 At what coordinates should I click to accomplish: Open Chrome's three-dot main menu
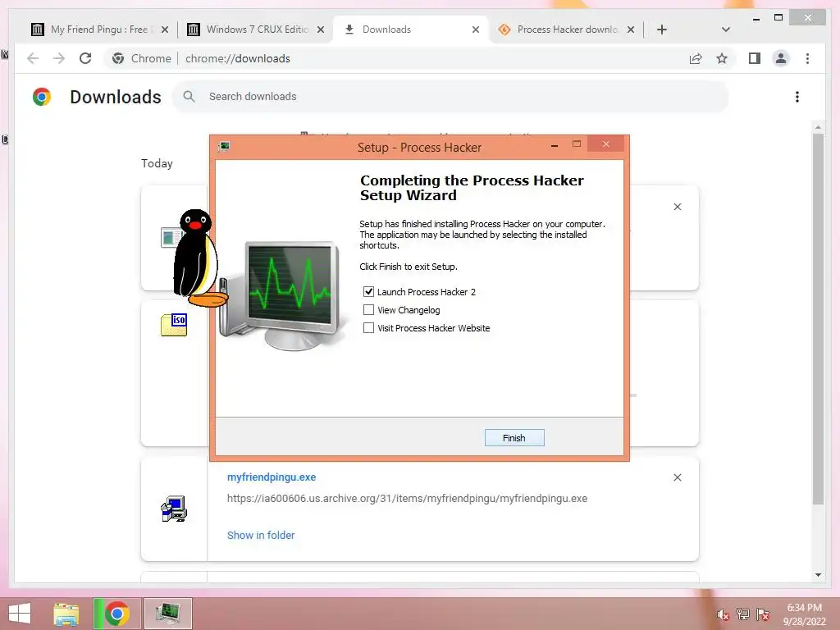pyautogui.click(x=807, y=58)
